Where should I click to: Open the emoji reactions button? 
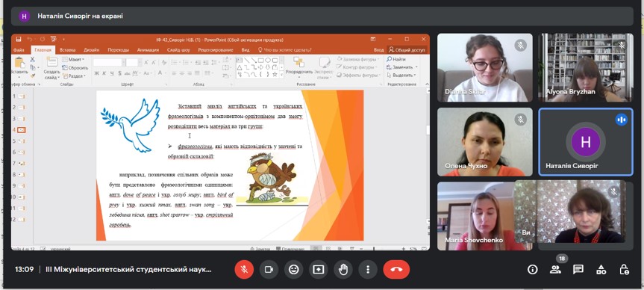coord(294,269)
